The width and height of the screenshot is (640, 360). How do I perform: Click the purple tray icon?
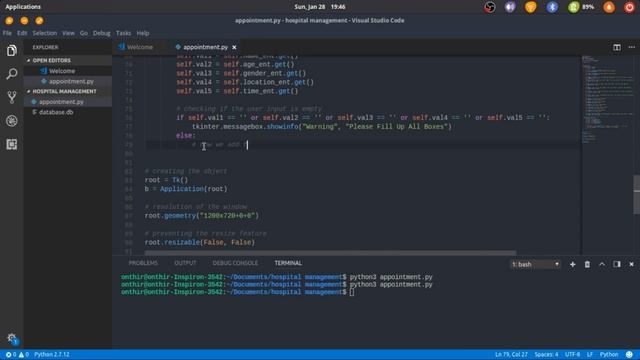[510, 7]
